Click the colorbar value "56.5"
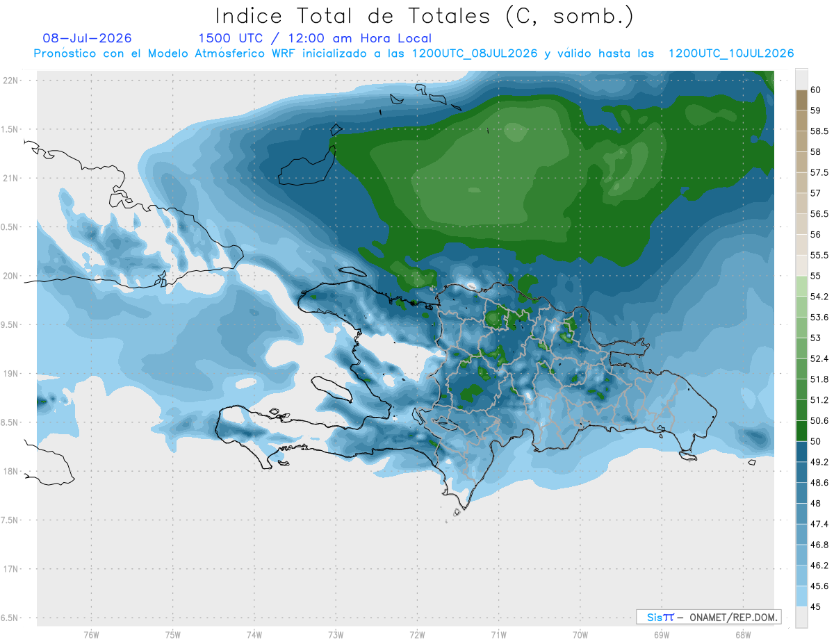 coord(820,214)
